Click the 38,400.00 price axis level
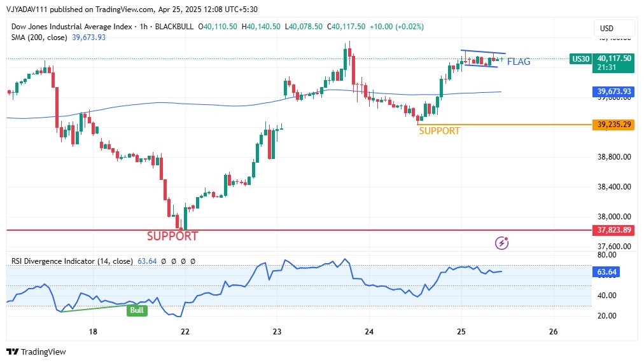 tap(614, 187)
